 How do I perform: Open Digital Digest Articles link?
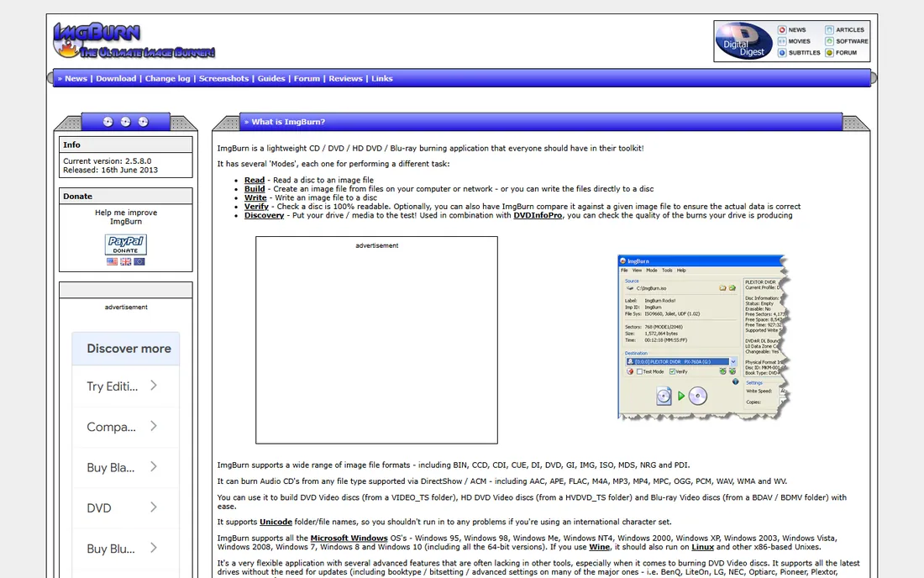click(844, 29)
